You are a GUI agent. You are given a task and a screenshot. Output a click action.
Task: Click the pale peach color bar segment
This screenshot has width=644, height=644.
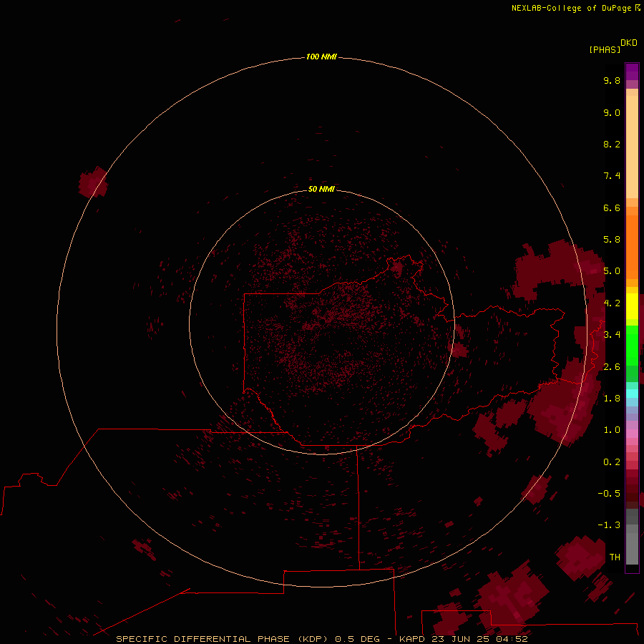tap(632, 147)
